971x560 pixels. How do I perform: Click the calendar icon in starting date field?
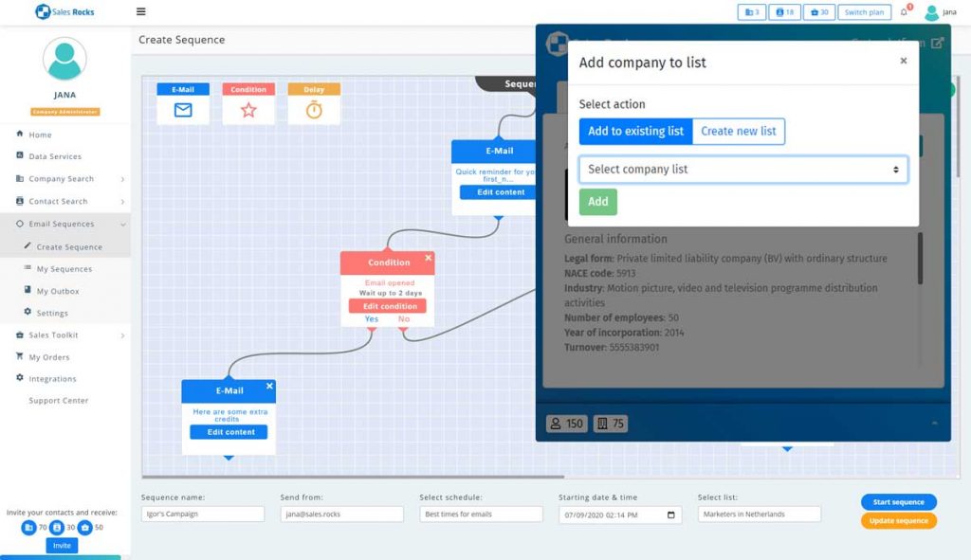coord(671,515)
